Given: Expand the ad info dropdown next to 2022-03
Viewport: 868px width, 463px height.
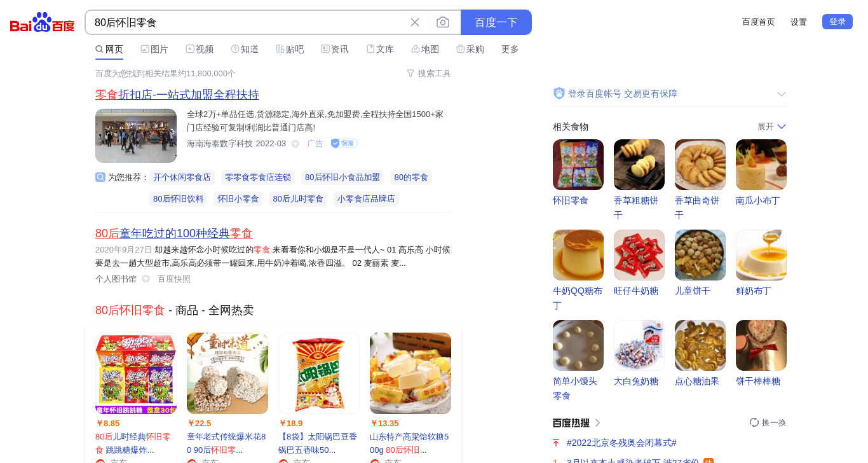Looking at the screenshot, I should pos(295,144).
